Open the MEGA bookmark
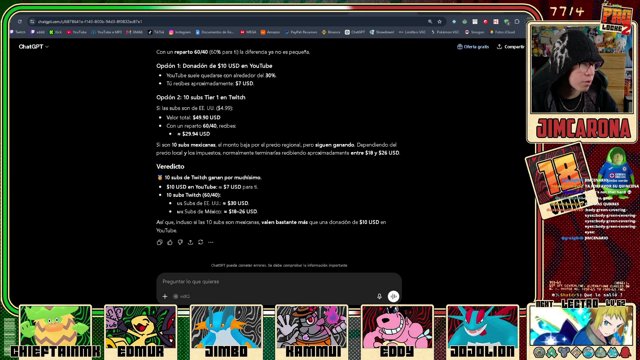640x360 pixels. coord(248,32)
